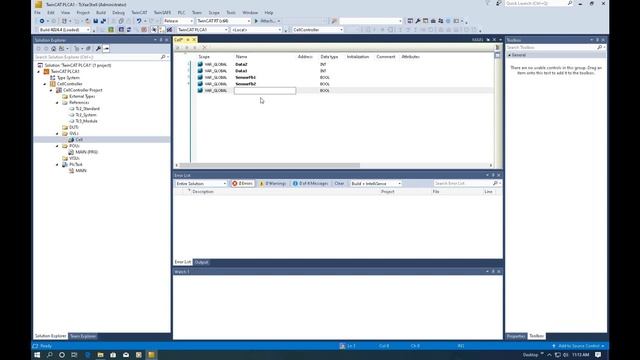Image resolution: width=640 pixels, height=360 pixels.
Task: Toggle the Warnings filter in Error List
Action: point(273,184)
